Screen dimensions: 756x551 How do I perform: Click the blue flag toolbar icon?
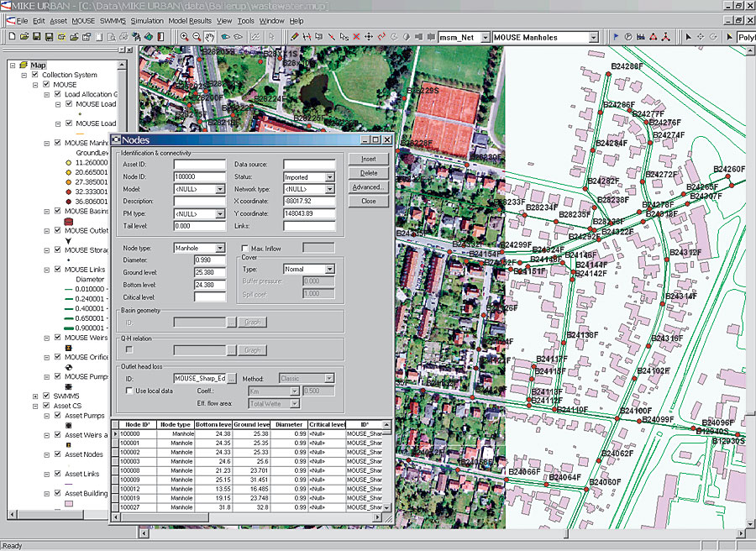(x=616, y=37)
